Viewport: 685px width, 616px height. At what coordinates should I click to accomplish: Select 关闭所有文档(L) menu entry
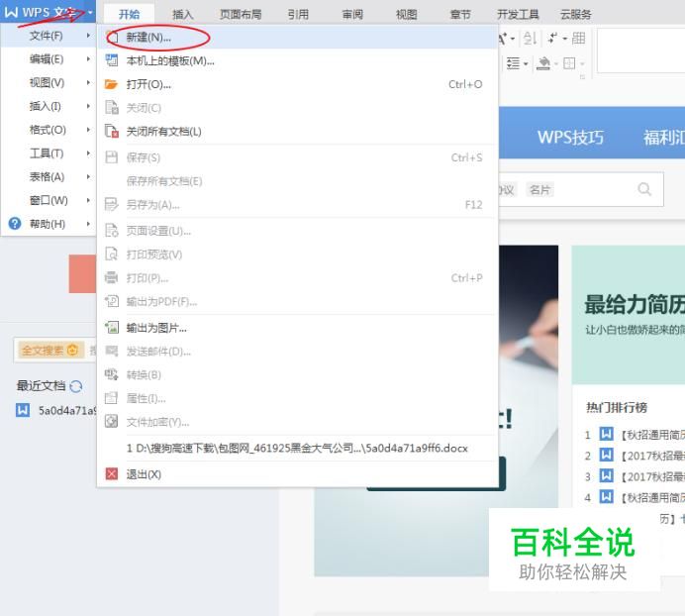click(297, 131)
